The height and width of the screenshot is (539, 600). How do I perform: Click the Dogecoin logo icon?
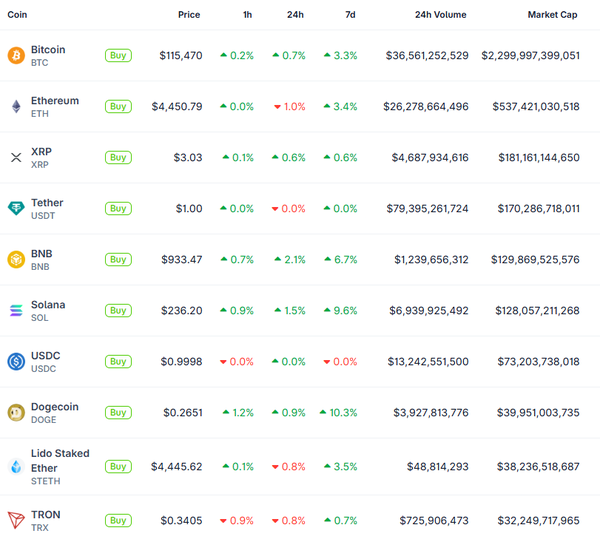(16, 412)
